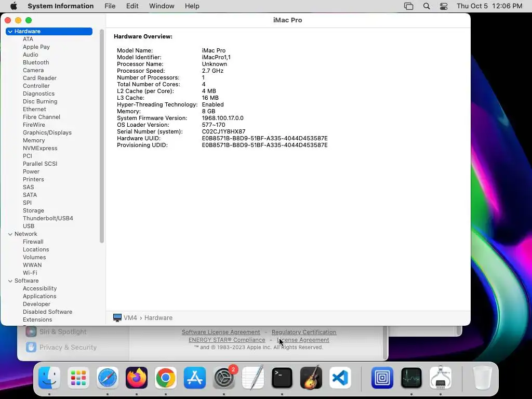Select NVMExpress in the sidebar

tap(40, 148)
